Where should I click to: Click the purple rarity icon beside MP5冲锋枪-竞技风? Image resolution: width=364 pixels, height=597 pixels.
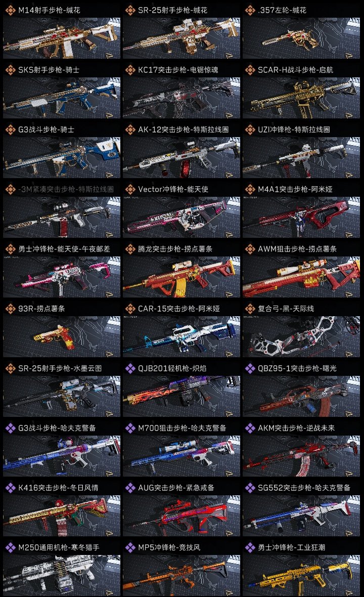coord(130,547)
